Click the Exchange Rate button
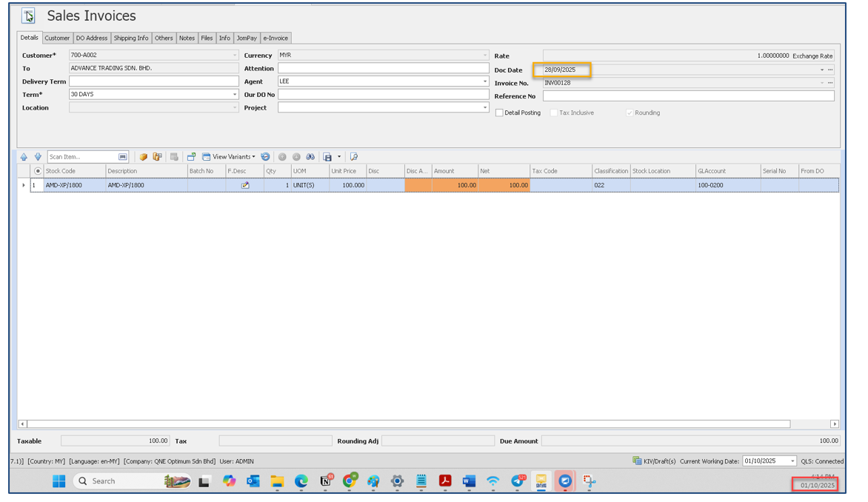The image size is (868, 502). pos(812,56)
